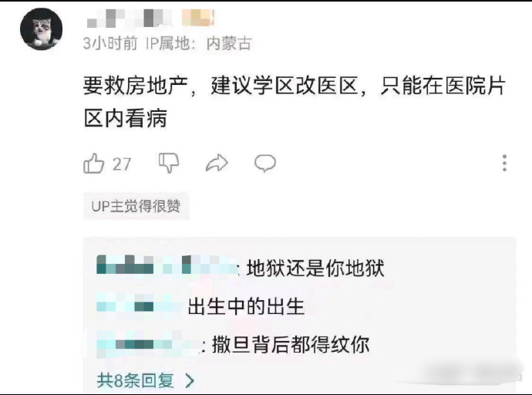
Task: Expand replies with the chevron arrow
Action: [x=190, y=381]
